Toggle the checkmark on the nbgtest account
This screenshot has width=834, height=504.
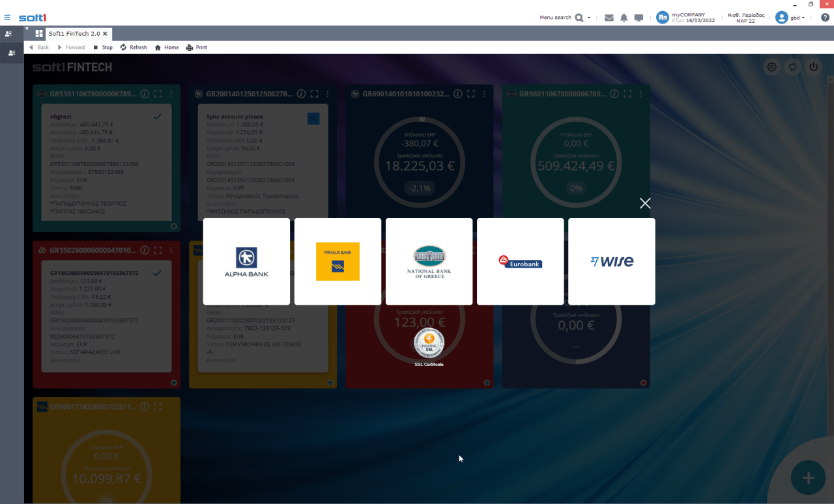coord(157,117)
